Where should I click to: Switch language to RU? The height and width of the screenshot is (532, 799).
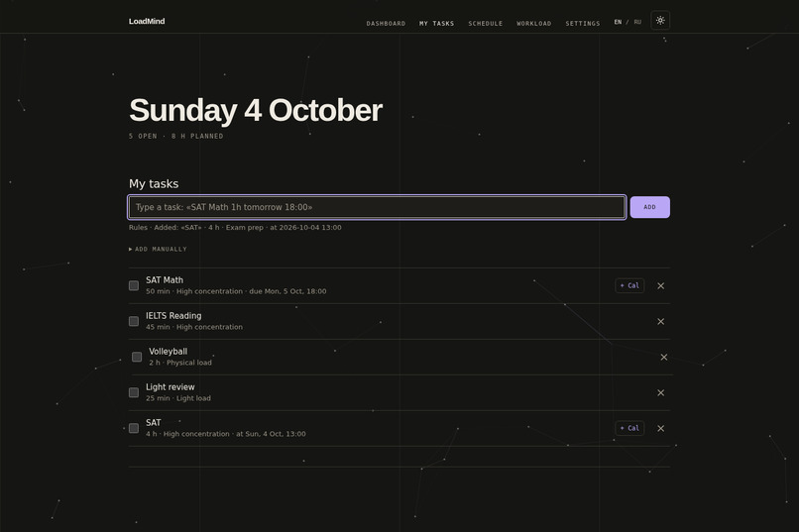[x=637, y=22]
